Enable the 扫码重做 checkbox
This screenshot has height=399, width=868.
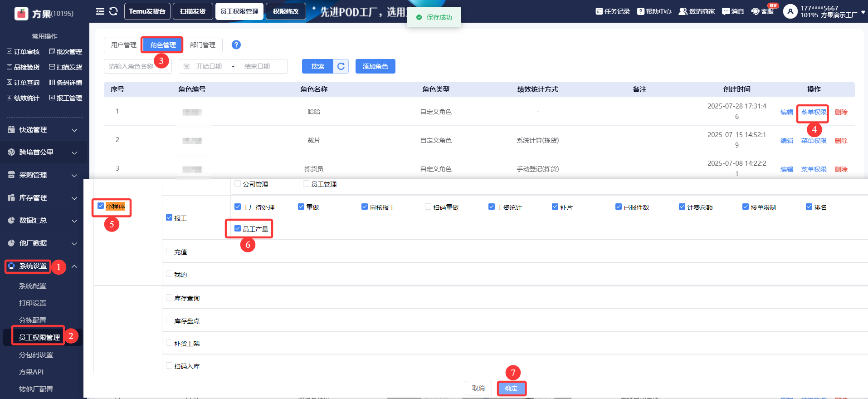(x=428, y=207)
